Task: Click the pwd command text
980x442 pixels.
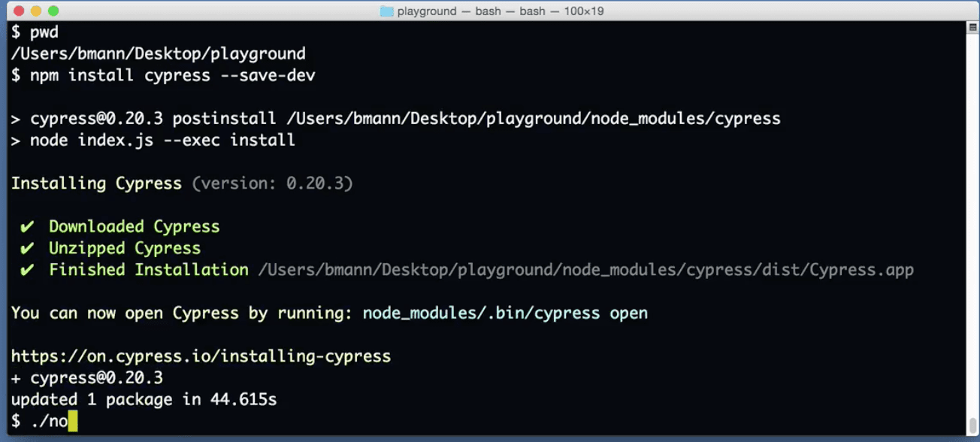Action: tap(45, 32)
